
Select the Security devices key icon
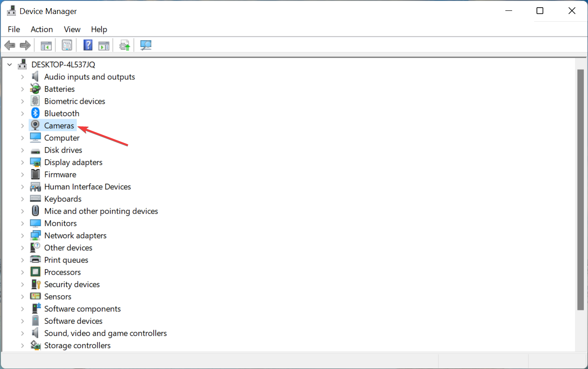coord(35,284)
